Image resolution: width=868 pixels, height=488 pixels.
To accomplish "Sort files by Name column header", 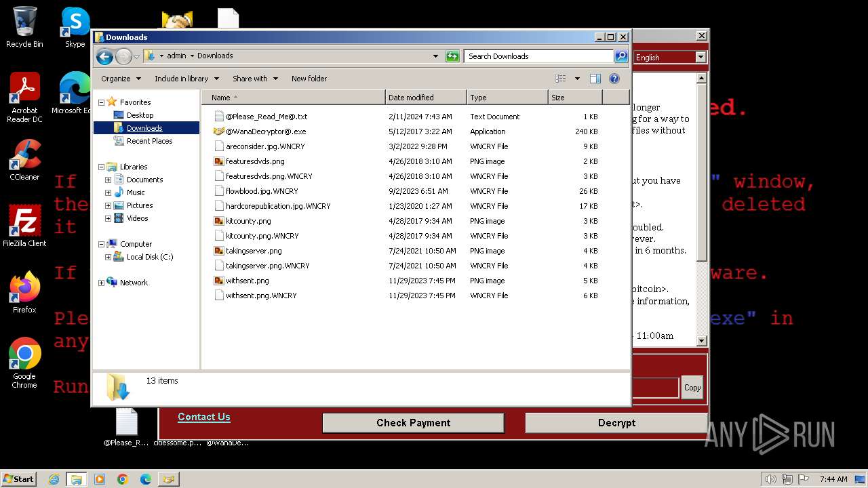I will point(294,98).
